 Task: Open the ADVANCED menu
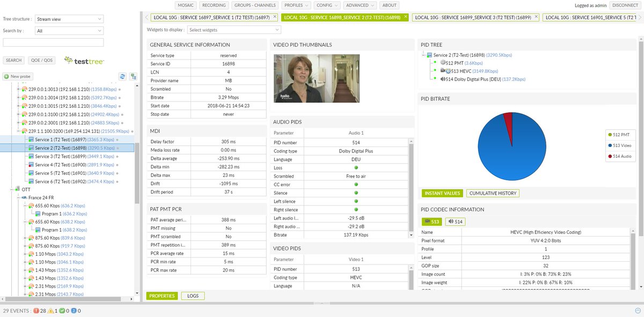[360, 5]
